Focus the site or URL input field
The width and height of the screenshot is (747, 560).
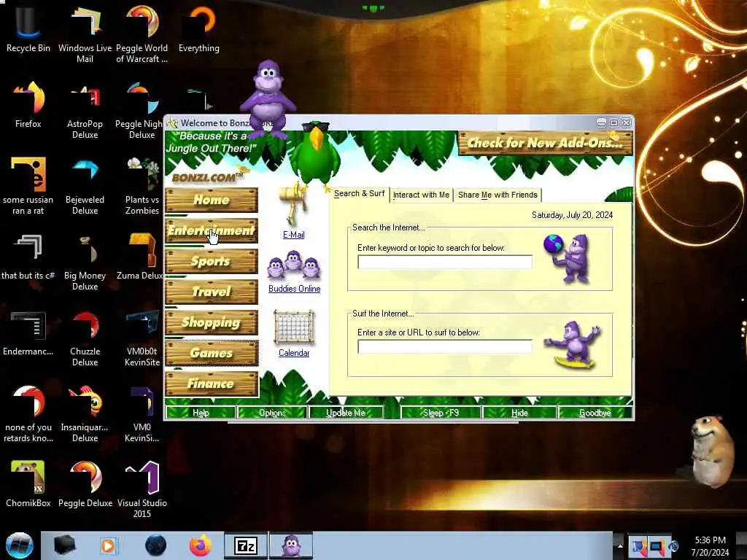point(444,346)
